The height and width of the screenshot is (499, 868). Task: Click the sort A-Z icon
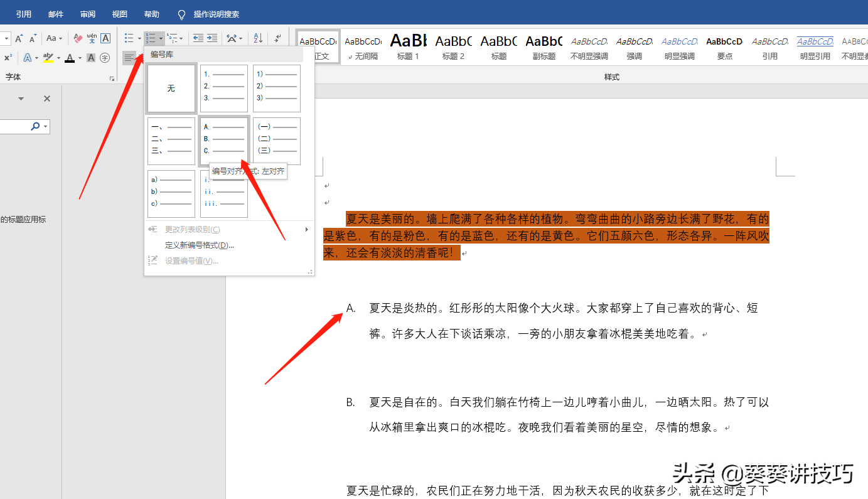[x=257, y=38]
